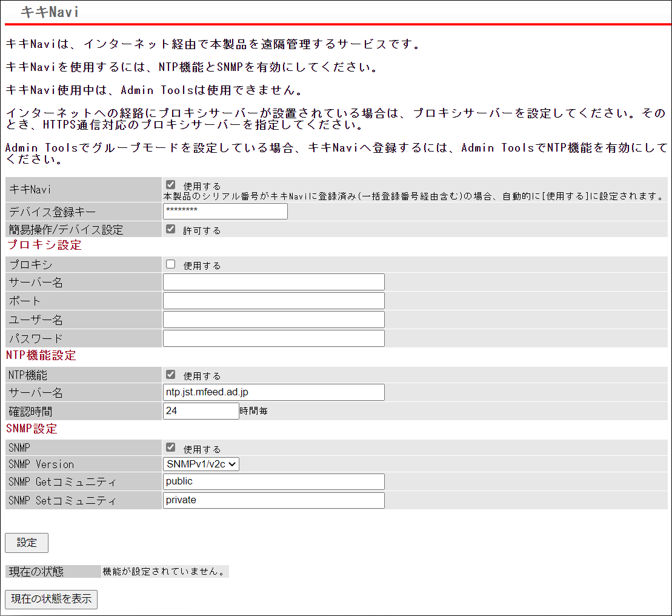This screenshot has width=672, height=616.
Task: Toggle the キキNavi 使用する checkbox
Action: pos(171,185)
